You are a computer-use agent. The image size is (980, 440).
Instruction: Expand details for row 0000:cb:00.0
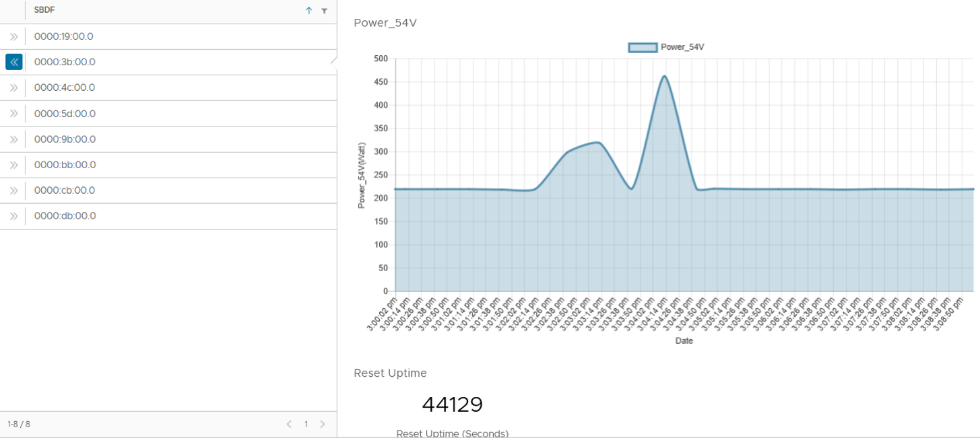click(x=13, y=190)
